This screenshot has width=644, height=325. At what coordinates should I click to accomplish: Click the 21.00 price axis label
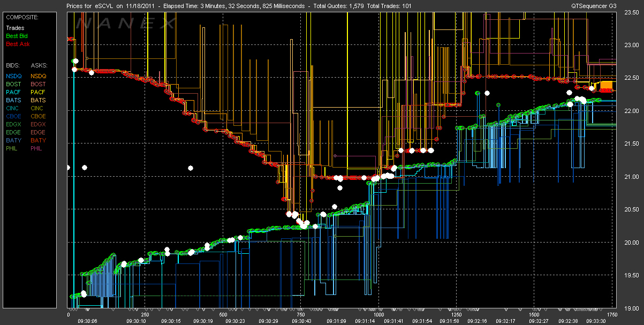coord(632,177)
